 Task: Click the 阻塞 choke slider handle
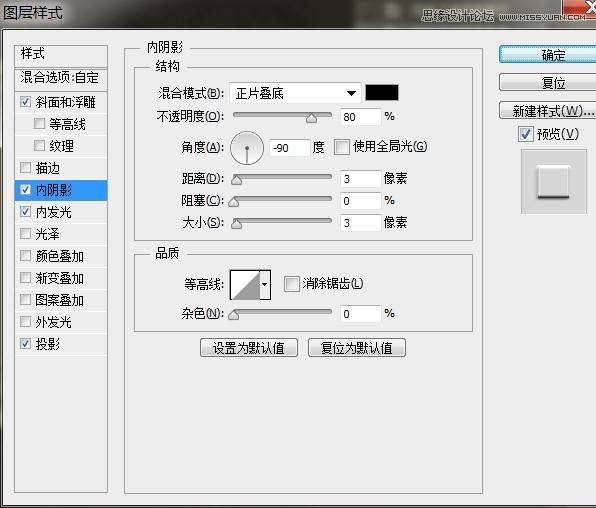click(233, 202)
